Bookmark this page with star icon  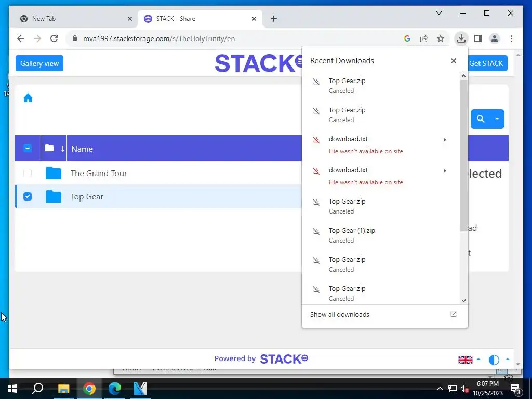pos(441,38)
